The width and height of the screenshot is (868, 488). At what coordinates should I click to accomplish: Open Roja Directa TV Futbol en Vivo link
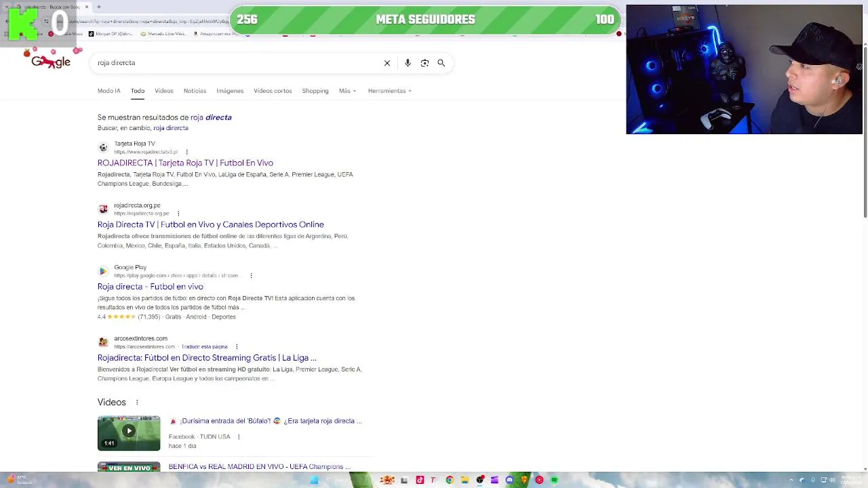(210, 225)
